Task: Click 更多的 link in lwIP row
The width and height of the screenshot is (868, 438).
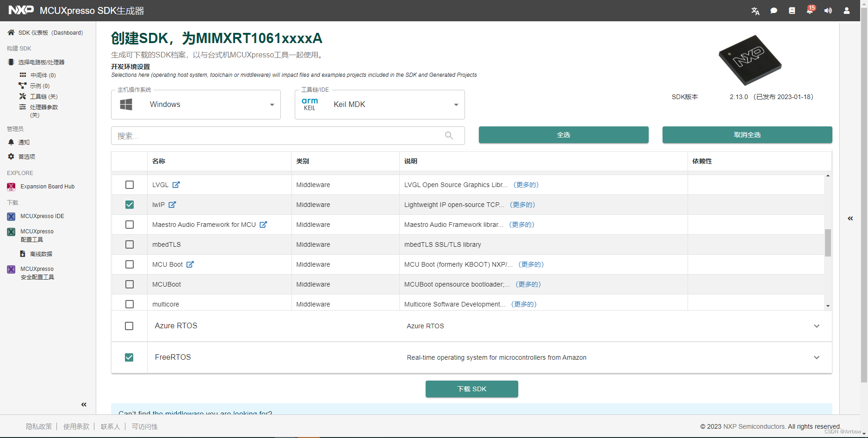Action: pyautogui.click(x=522, y=205)
